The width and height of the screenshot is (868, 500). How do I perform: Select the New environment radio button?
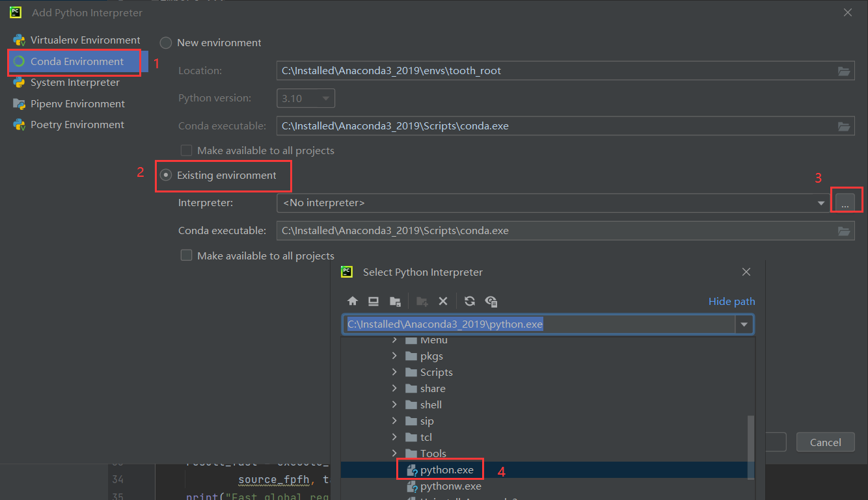click(166, 43)
